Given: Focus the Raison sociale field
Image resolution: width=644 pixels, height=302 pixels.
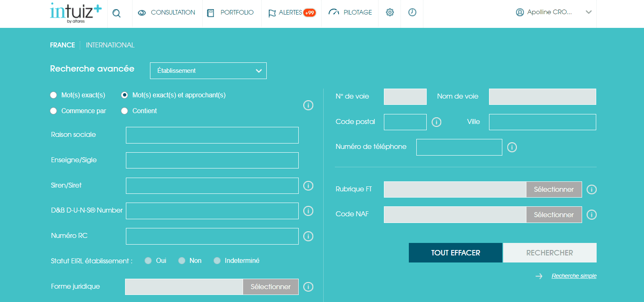Looking at the screenshot, I should click(212, 135).
